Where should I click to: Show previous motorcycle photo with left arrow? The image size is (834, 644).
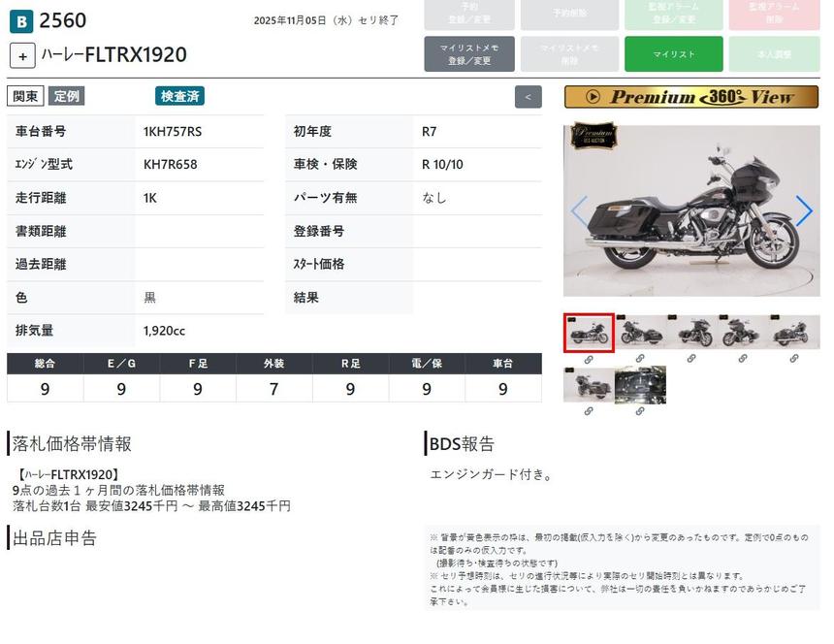579,210
